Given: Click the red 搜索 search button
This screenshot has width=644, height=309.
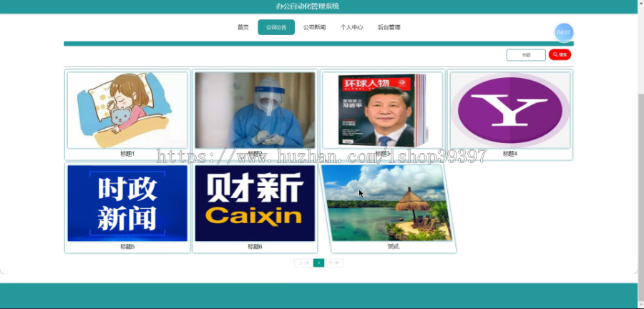Looking at the screenshot, I should 560,54.
